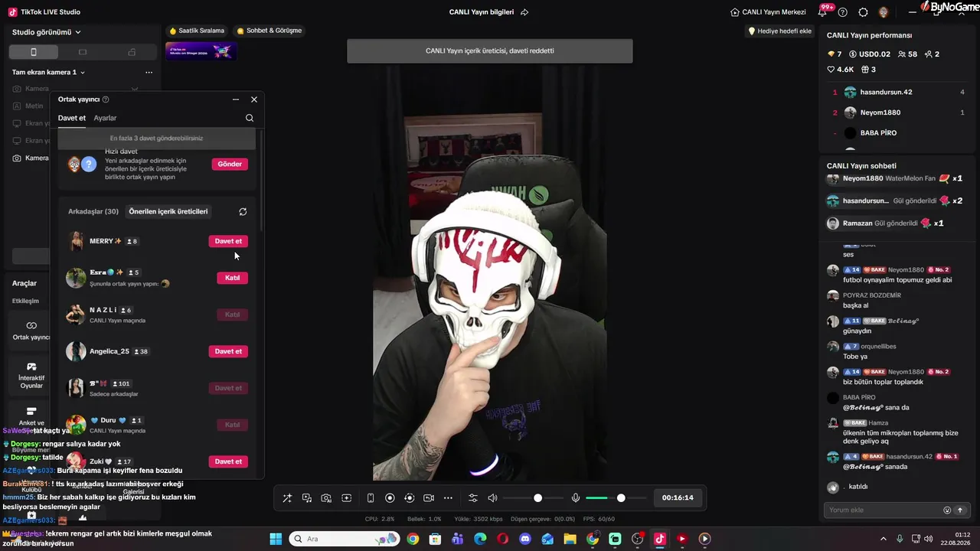
Task: Open emoji picker in comment box
Action: (x=947, y=510)
